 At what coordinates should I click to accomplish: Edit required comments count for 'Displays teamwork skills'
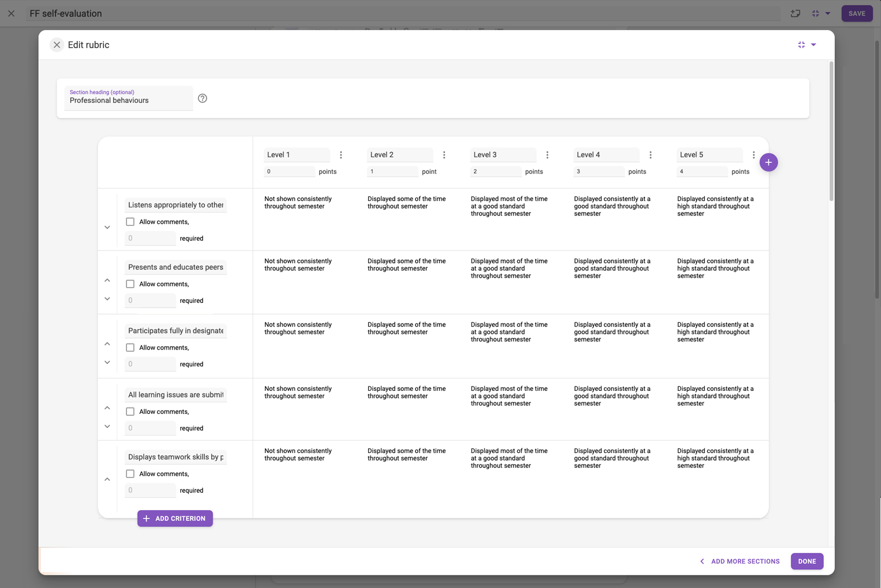click(x=150, y=491)
